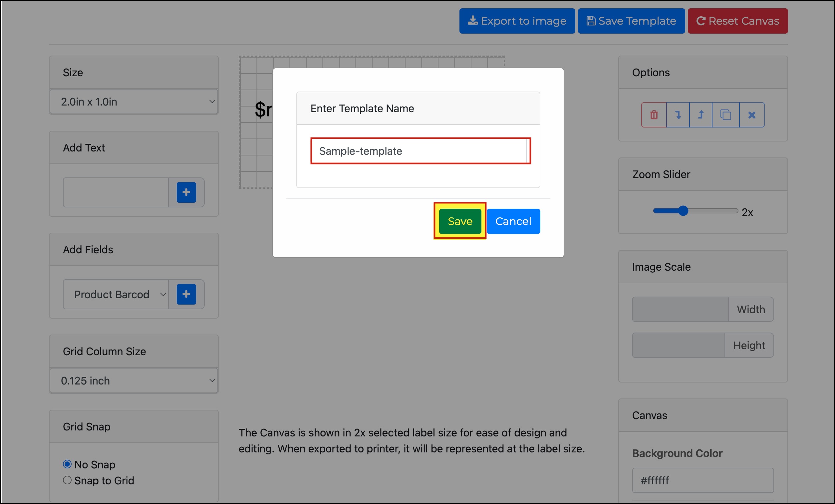The height and width of the screenshot is (504, 835).
Task: Expand the Product Barcode fields dropdown
Action: 116,294
